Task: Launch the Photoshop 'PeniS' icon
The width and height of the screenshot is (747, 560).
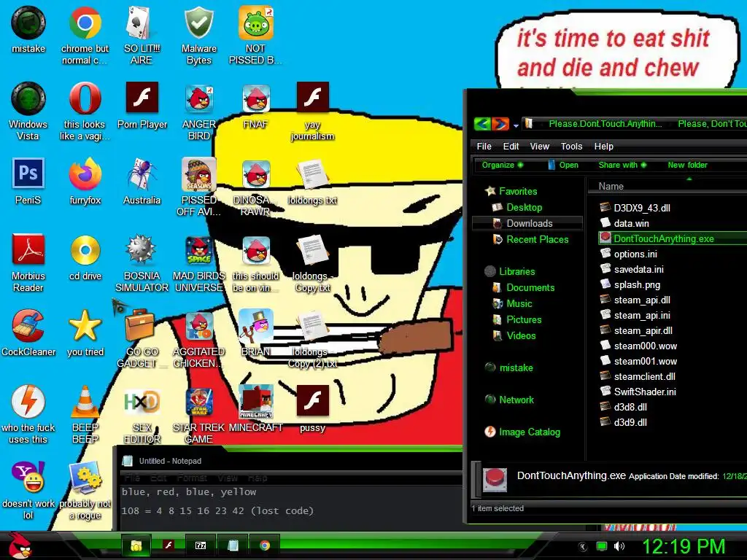Action: click(28, 182)
